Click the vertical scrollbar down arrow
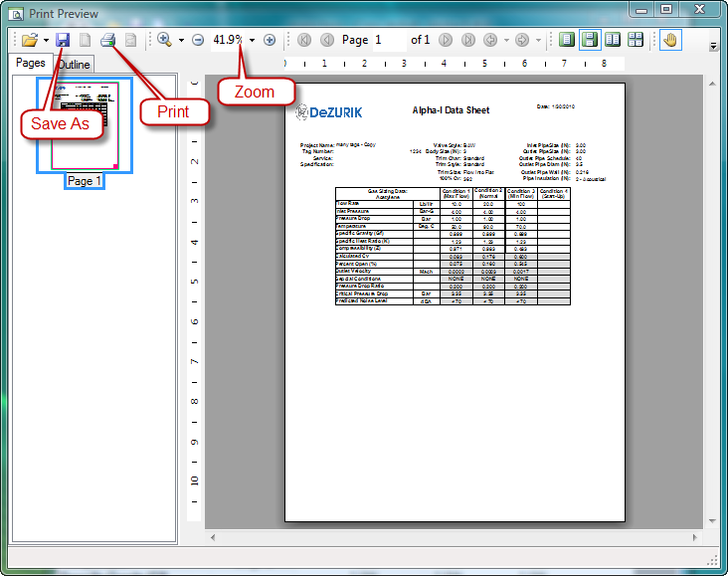 pyautogui.click(x=712, y=521)
